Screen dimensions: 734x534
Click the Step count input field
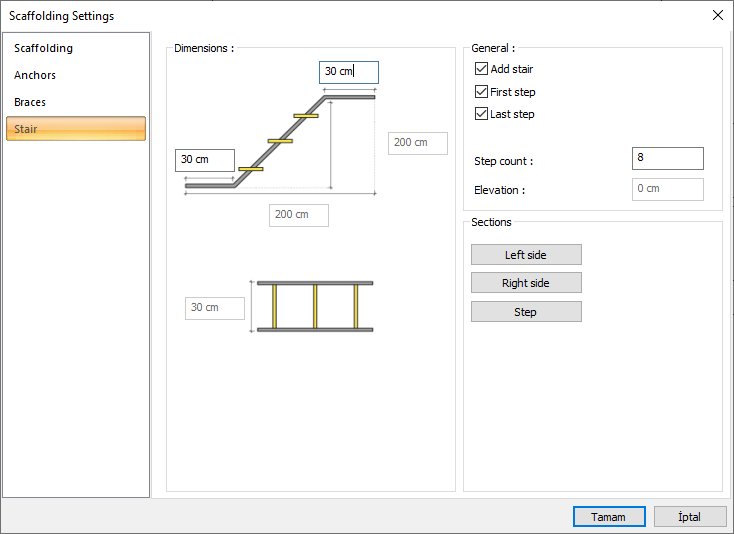click(667, 158)
